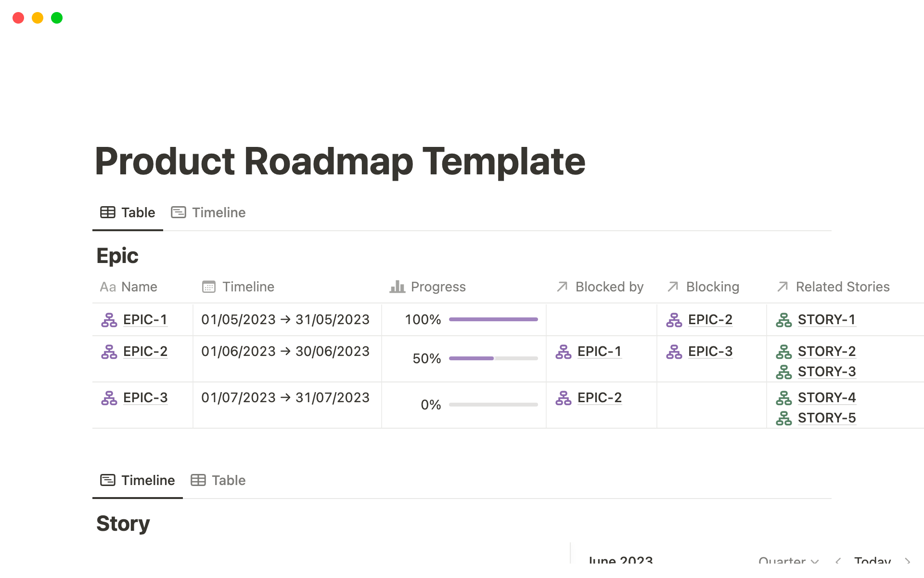Click the bar chart icon in the Progress header
The image size is (924, 578).
coord(397,287)
